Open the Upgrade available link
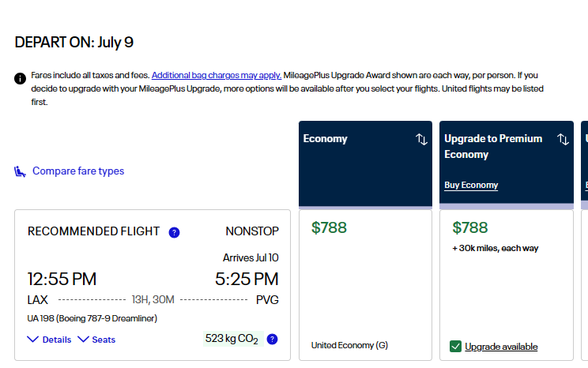 click(501, 347)
